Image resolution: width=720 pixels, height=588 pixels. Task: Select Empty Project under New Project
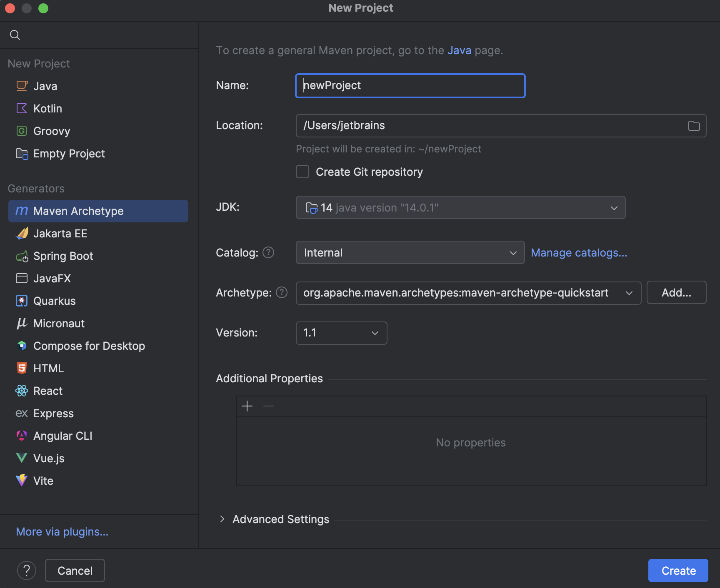pyautogui.click(x=69, y=153)
